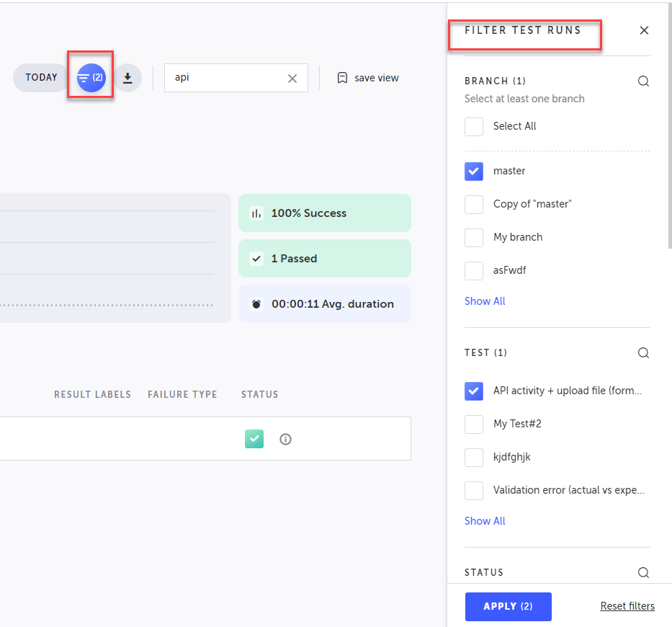Viewport: 672px width, 627px height.
Task: Click the filter icon showing (2)
Action: (x=91, y=77)
